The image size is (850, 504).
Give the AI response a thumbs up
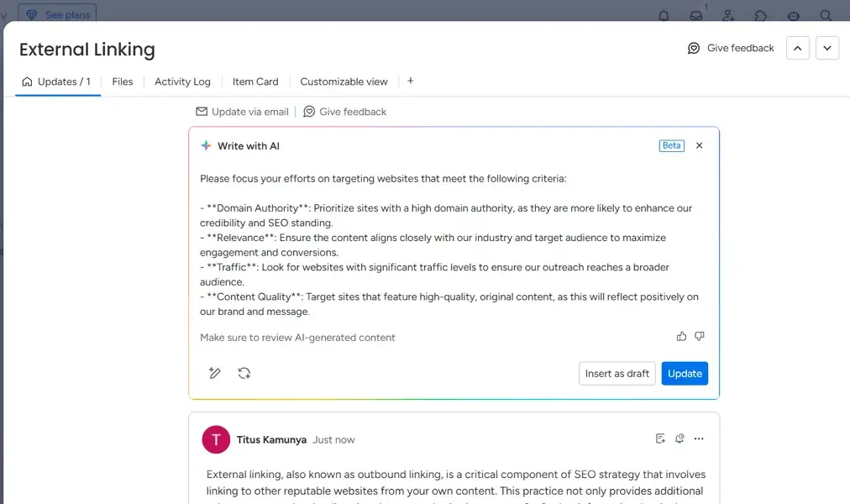click(681, 336)
